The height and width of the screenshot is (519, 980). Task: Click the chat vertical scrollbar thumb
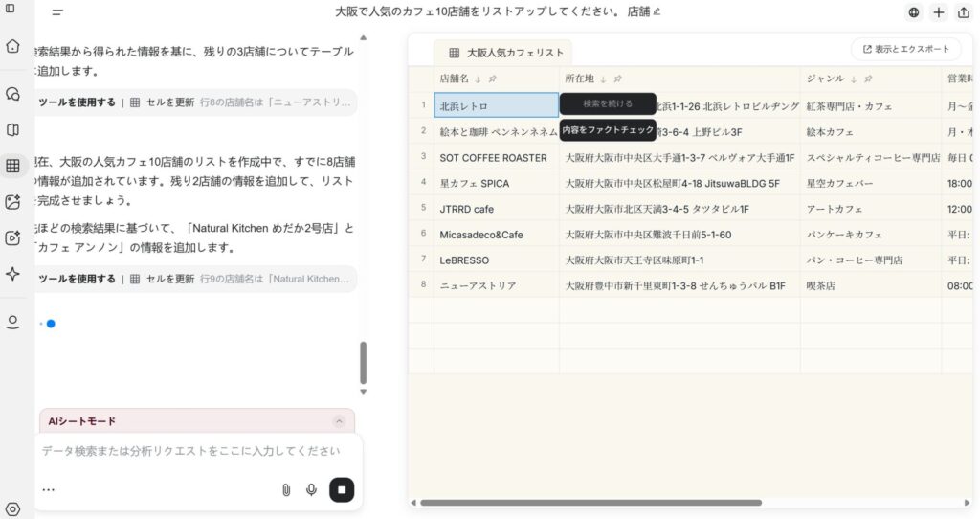pos(363,363)
